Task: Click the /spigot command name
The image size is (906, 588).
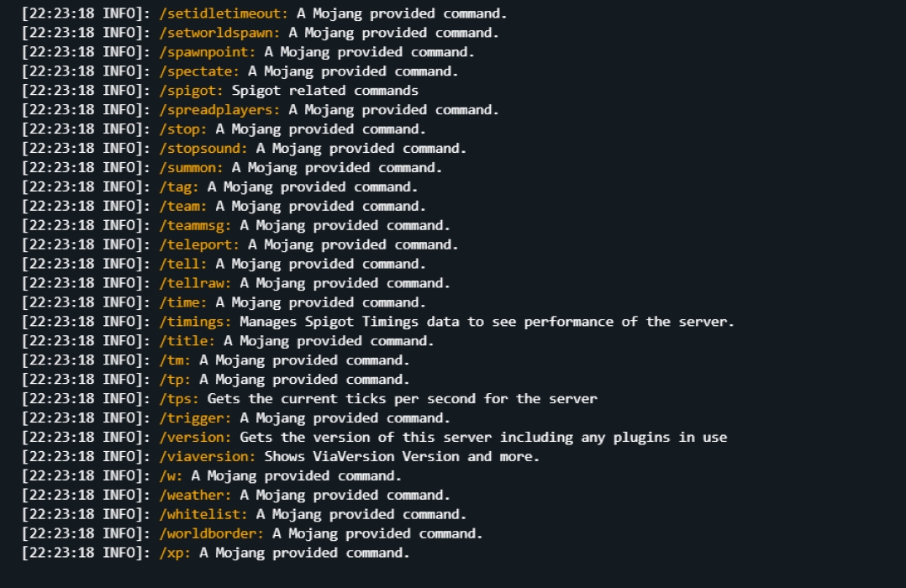Action: (191, 91)
